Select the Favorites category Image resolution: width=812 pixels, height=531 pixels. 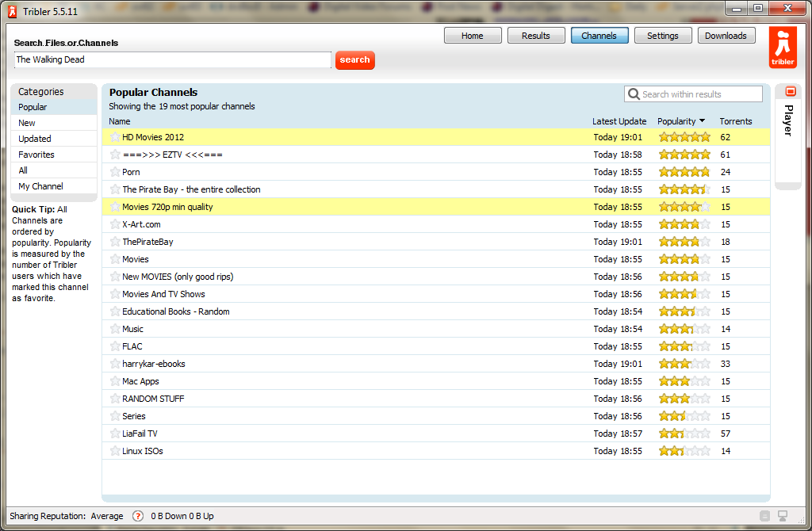pos(36,155)
